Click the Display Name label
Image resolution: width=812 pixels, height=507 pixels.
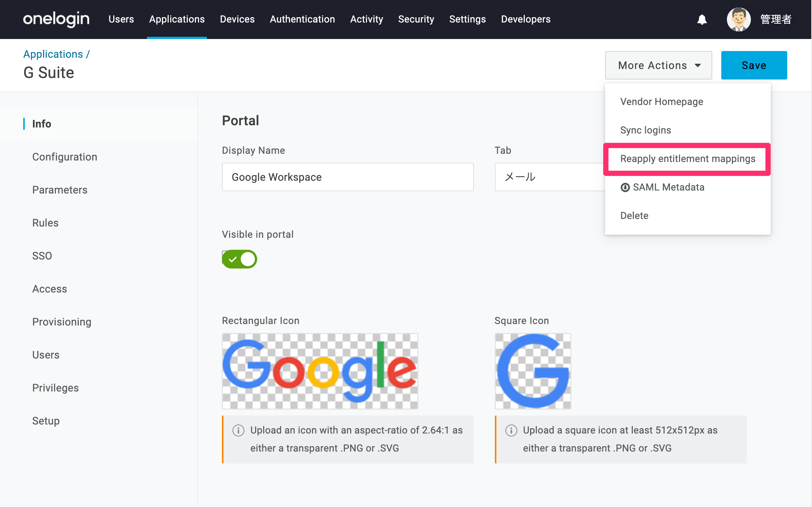pos(253,150)
